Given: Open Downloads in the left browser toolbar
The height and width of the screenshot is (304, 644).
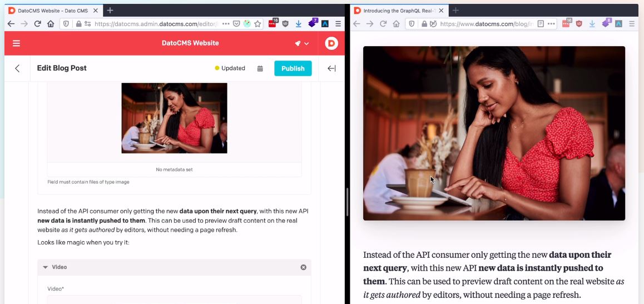Looking at the screenshot, I should [299, 24].
